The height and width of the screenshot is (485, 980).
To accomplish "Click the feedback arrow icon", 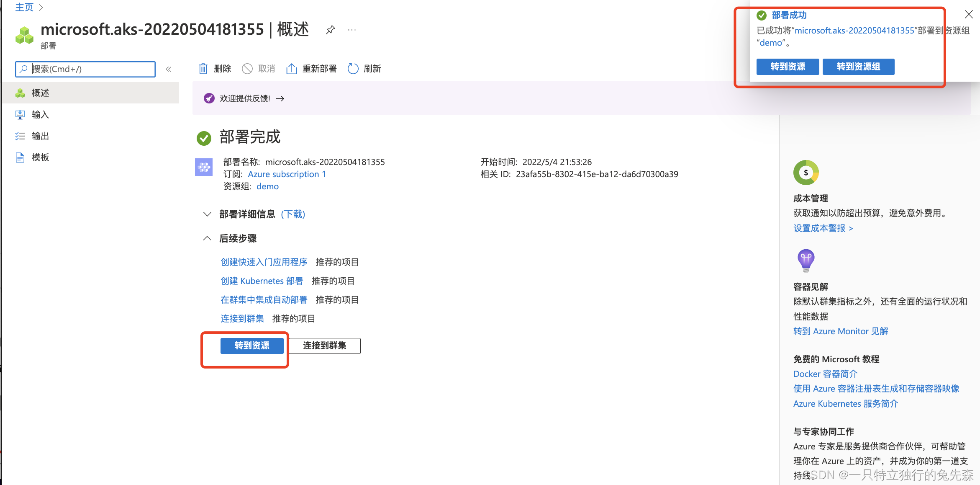I will tap(280, 98).
